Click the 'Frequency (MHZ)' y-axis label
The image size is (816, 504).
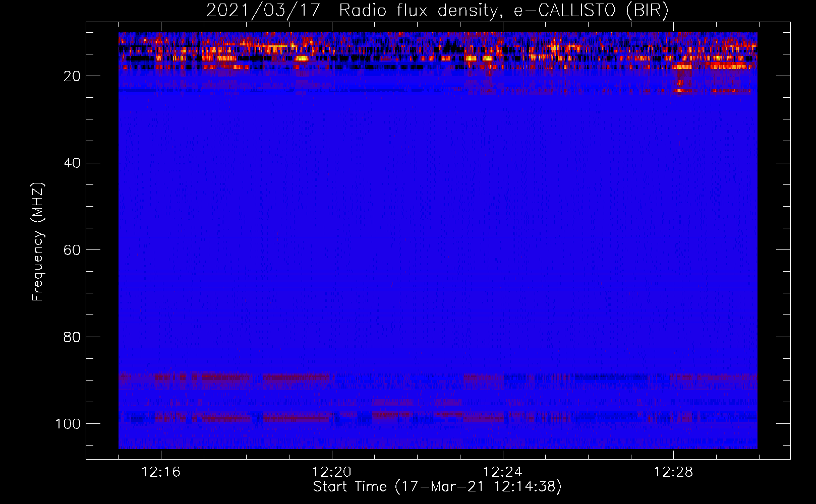(38, 241)
